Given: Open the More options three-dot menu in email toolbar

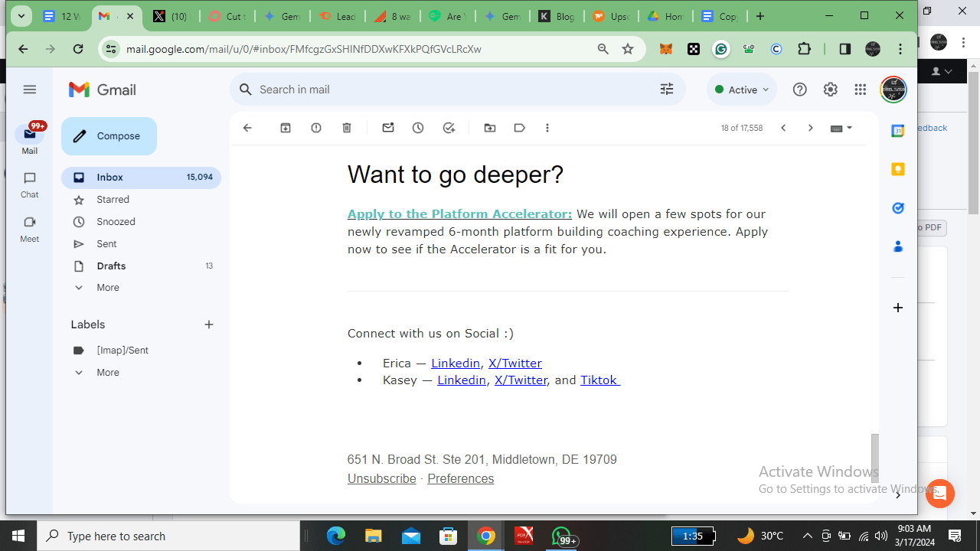Looking at the screenshot, I should 547,128.
